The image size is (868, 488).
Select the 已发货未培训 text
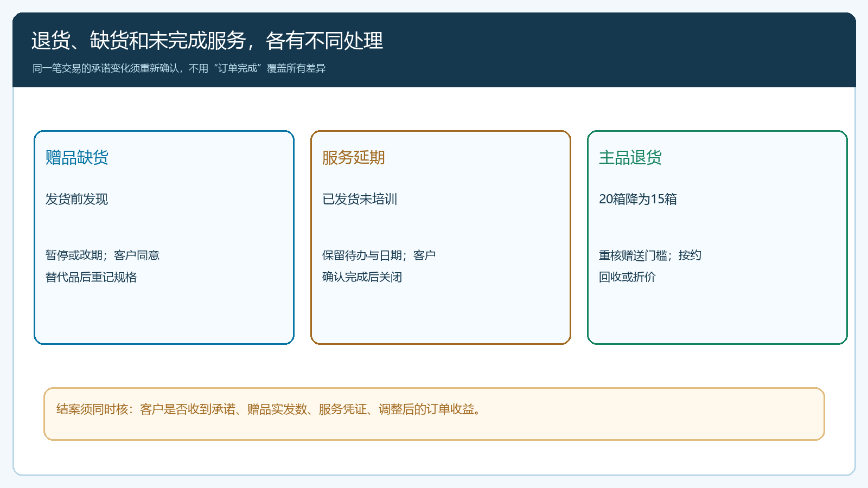360,199
